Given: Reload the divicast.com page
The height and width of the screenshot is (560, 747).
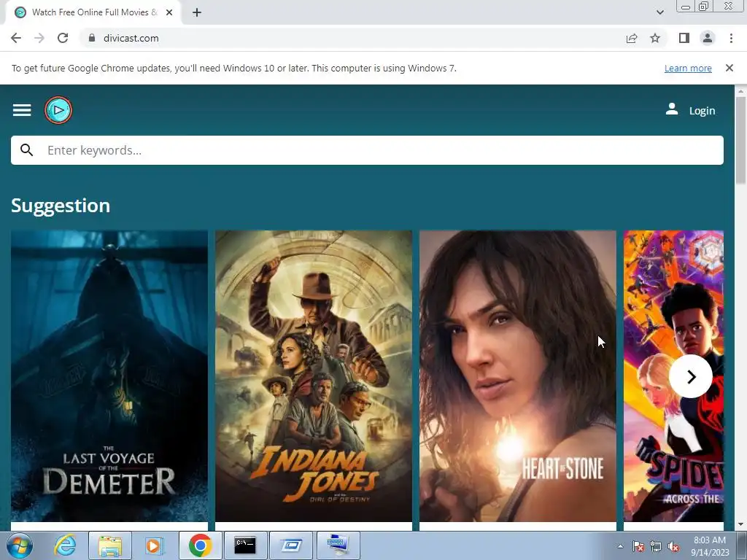Looking at the screenshot, I should 63,38.
